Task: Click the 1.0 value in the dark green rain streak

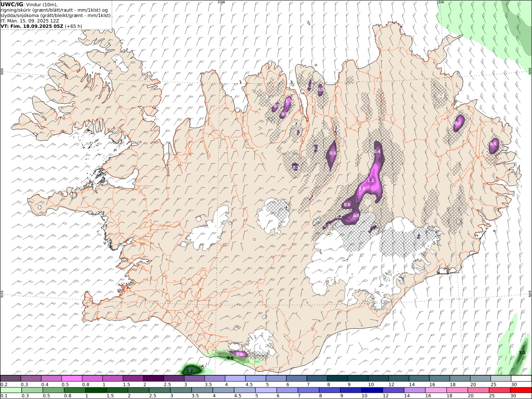Action: click(x=522, y=352)
